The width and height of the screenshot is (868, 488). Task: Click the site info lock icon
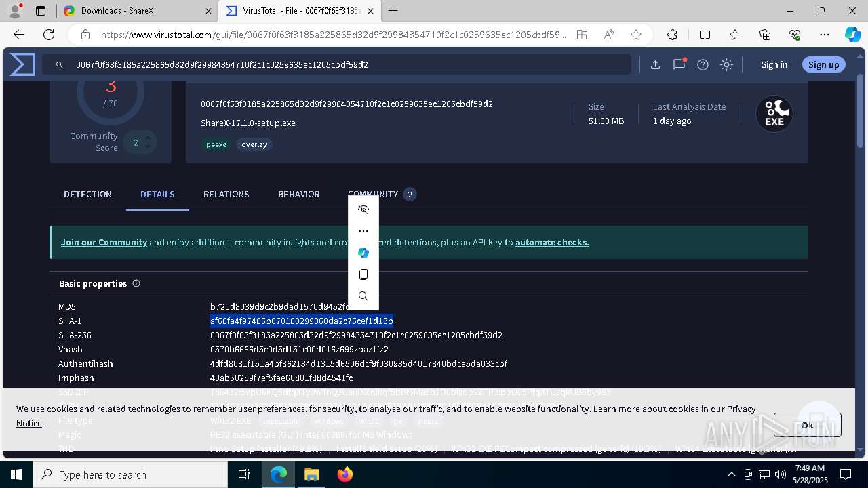(x=85, y=35)
